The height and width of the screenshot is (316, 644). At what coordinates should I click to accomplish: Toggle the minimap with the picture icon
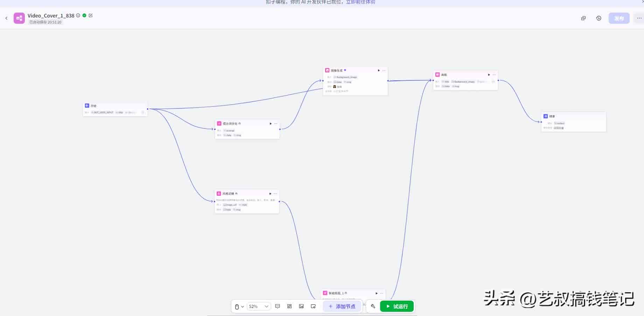click(x=301, y=306)
